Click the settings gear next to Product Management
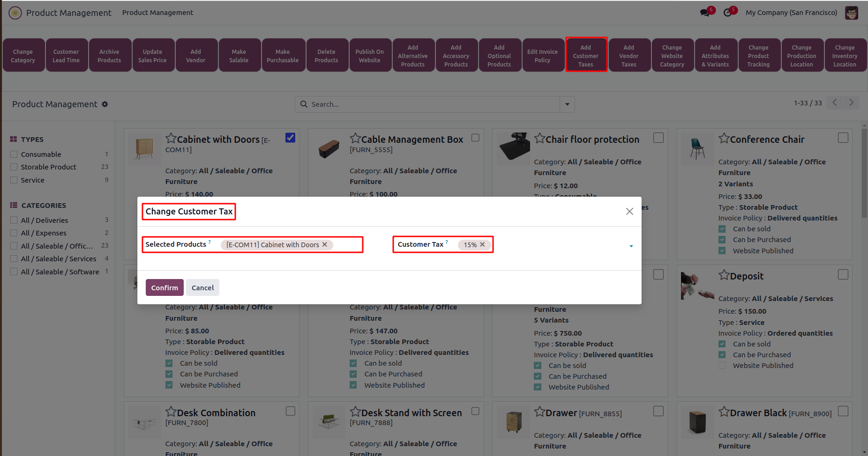The width and height of the screenshot is (868, 456). click(x=105, y=104)
